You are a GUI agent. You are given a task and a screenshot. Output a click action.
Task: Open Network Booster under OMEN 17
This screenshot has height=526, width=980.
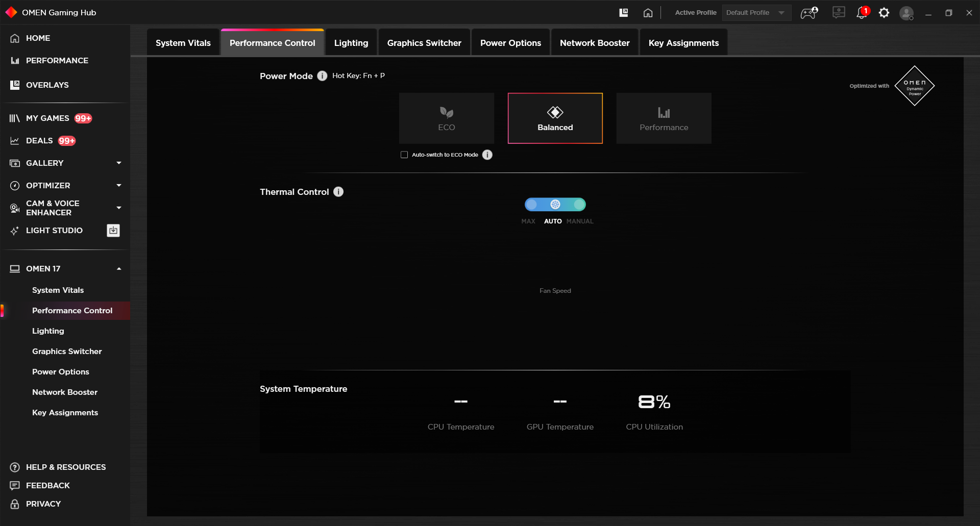[x=65, y=392]
